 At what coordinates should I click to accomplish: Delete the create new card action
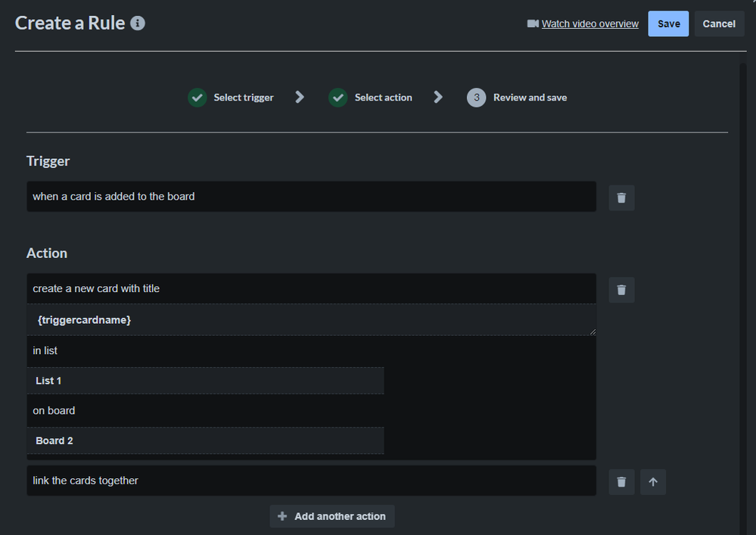pos(621,290)
